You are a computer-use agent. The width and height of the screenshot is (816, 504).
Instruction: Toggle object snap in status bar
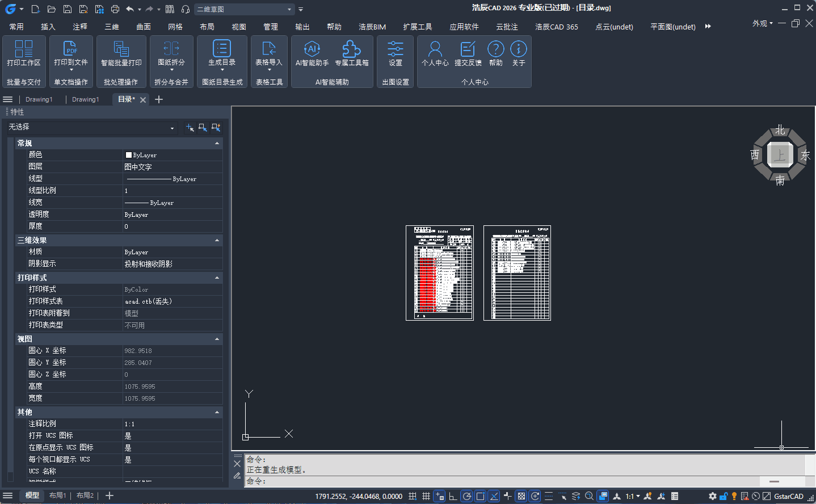pyautogui.click(x=481, y=496)
